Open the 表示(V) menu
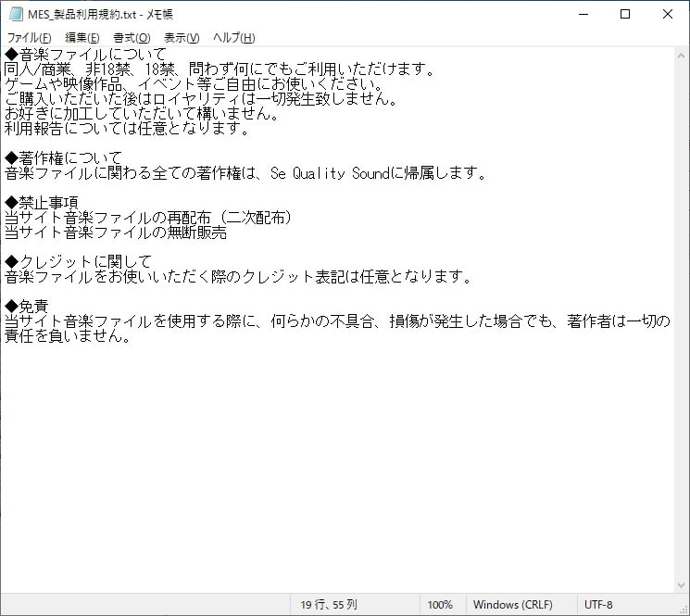The image size is (690, 616). [x=182, y=38]
